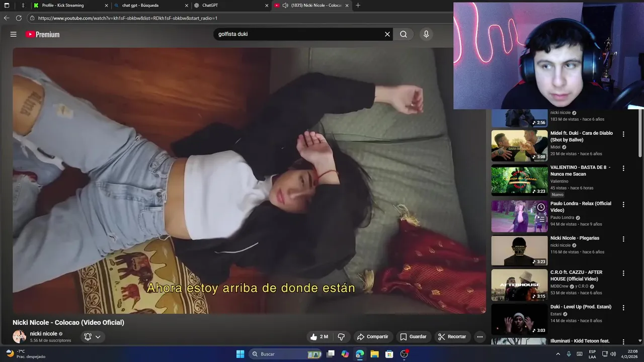
Task: Open options menu for Nicki Nicole Plegarias
Action: point(623,239)
